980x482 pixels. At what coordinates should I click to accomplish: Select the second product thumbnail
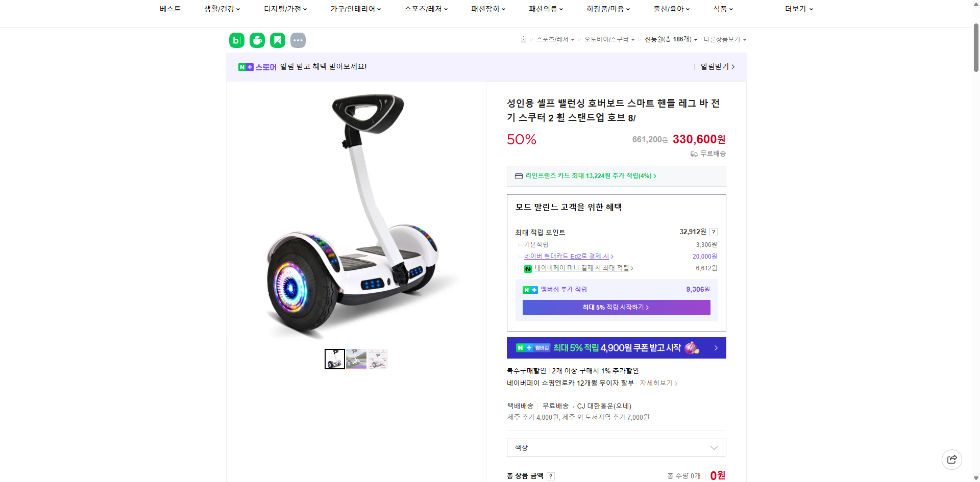(356, 359)
